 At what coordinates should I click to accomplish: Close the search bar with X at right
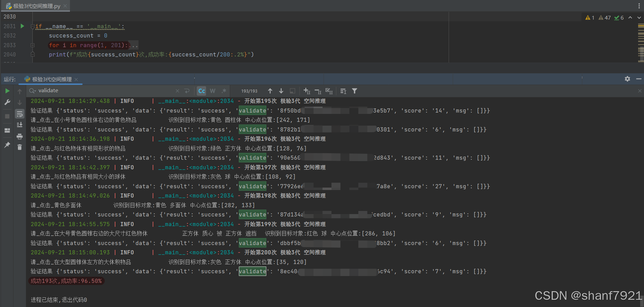tap(640, 91)
